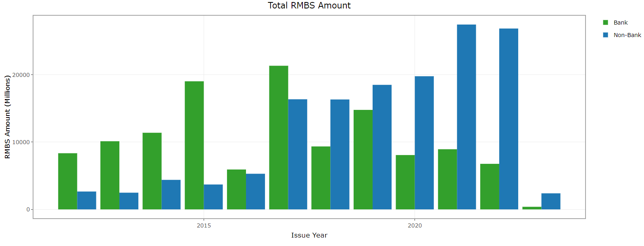Select the blue Non-Bank bar for 2023
The image size is (644, 246).
point(550,201)
